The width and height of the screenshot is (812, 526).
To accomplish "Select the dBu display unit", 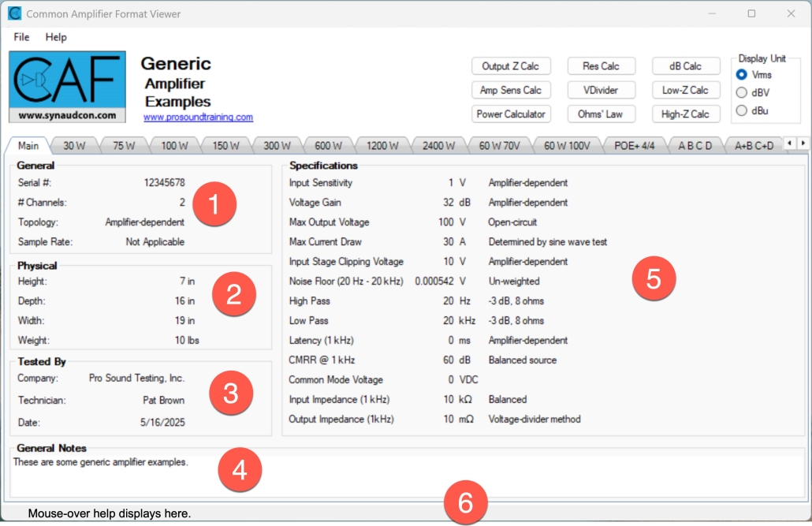I will click(x=742, y=110).
